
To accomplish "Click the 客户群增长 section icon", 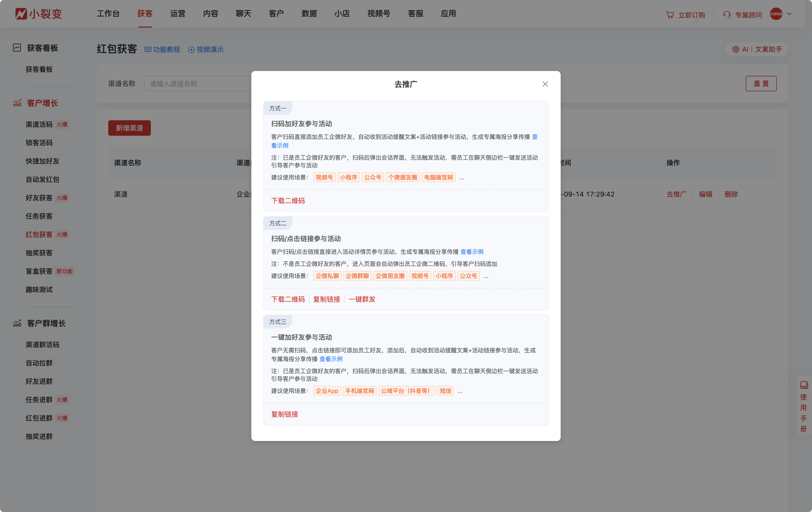I will 17,323.
